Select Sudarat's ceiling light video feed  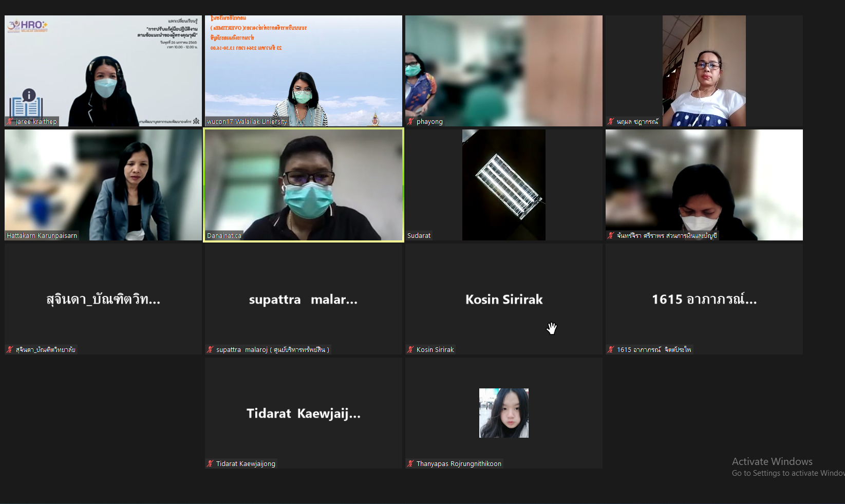click(x=504, y=185)
